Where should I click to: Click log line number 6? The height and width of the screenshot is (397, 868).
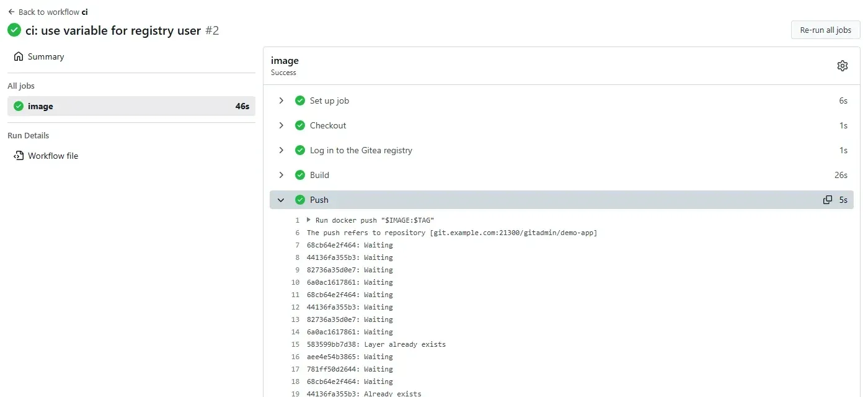click(x=297, y=233)
